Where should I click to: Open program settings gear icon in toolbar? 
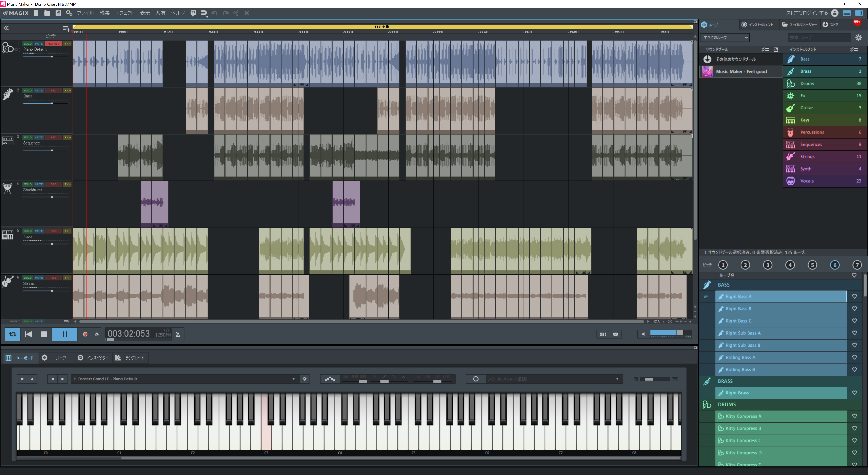click(69, 13)
